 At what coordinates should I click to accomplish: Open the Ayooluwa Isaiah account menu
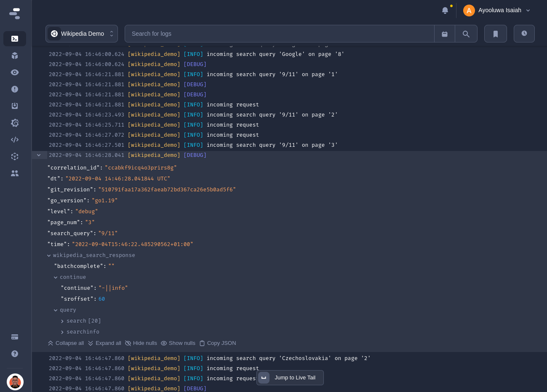click(497, 10)
